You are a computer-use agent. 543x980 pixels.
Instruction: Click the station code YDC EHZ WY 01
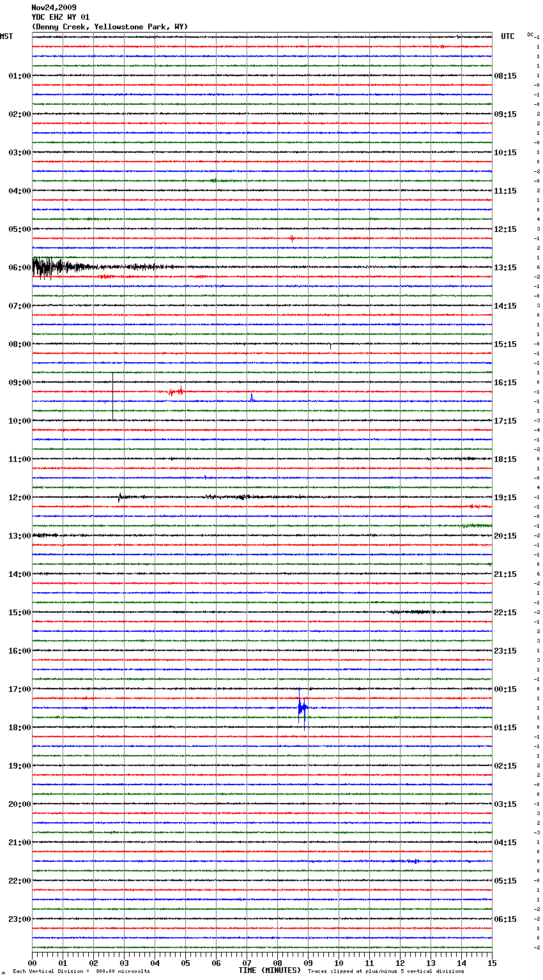(x=61, y=17)
